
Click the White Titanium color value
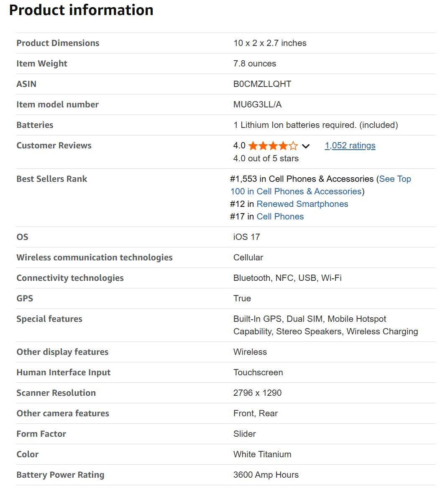[262, 454]
